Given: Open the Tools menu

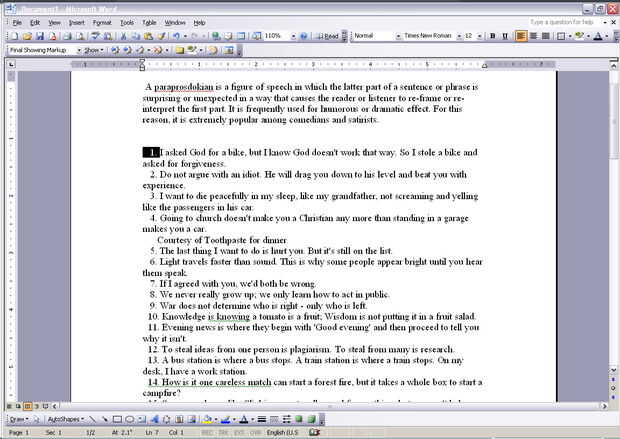Looking at the screenshot, I should (x=127, y=23).
